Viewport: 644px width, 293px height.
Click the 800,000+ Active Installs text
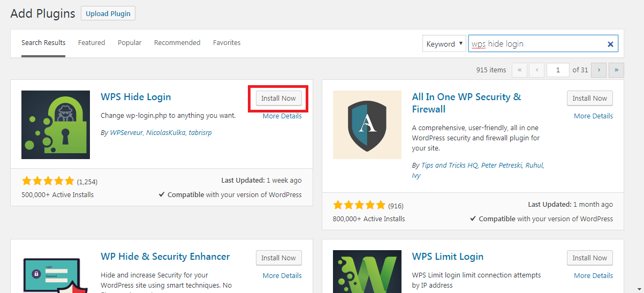pyautogui.click(x=369, y=219)
